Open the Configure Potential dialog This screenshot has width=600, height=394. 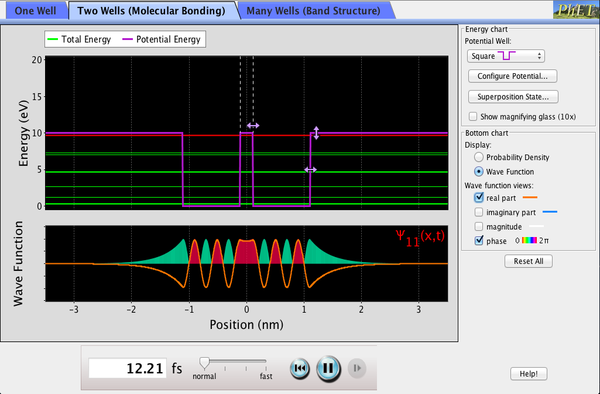tap(512, 76)
